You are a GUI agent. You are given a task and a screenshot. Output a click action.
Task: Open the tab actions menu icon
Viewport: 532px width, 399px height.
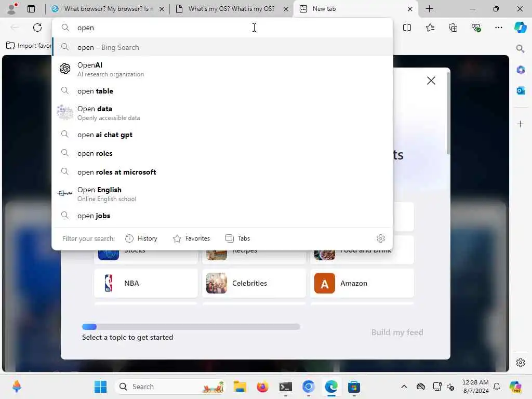pyautogui.click(x=31, y=9)
